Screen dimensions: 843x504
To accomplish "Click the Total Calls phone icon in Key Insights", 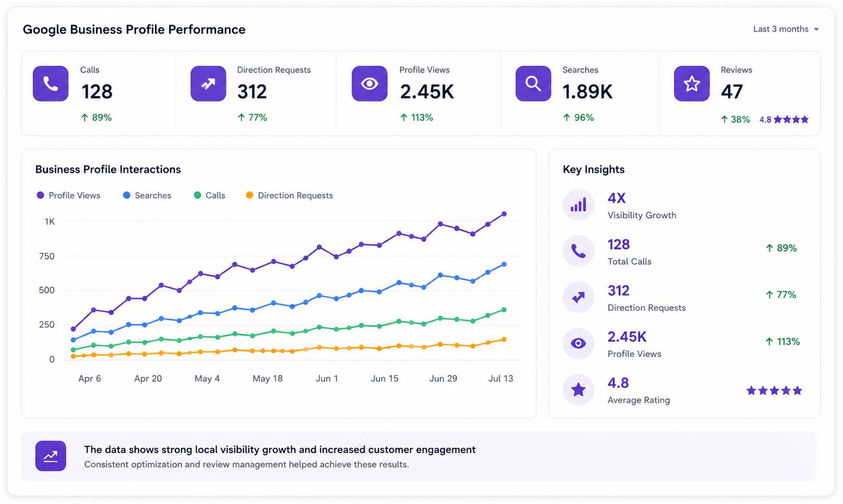I will coord(578,251).
